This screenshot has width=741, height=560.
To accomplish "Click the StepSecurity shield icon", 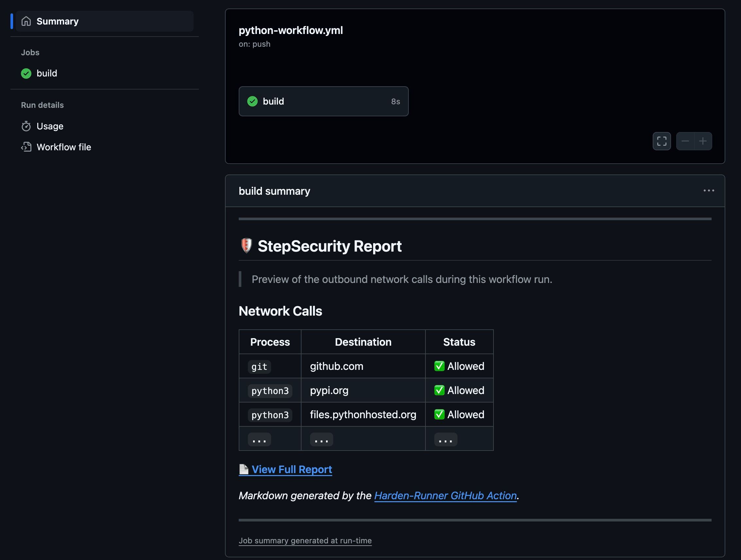I will [246, 246].
